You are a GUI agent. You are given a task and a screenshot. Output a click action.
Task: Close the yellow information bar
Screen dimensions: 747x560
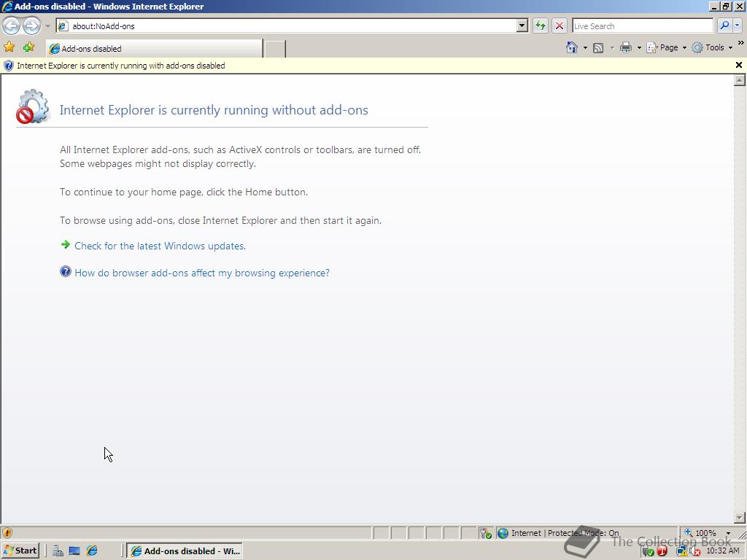click(739, 65)
